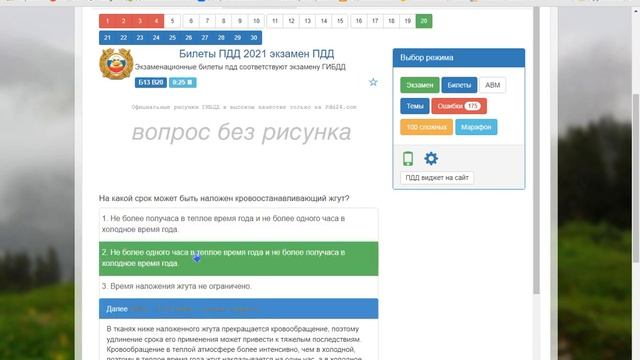This screenshot has height=360, width=640.
Task: Open the 100 сложных questions
Action: (427, 127)
